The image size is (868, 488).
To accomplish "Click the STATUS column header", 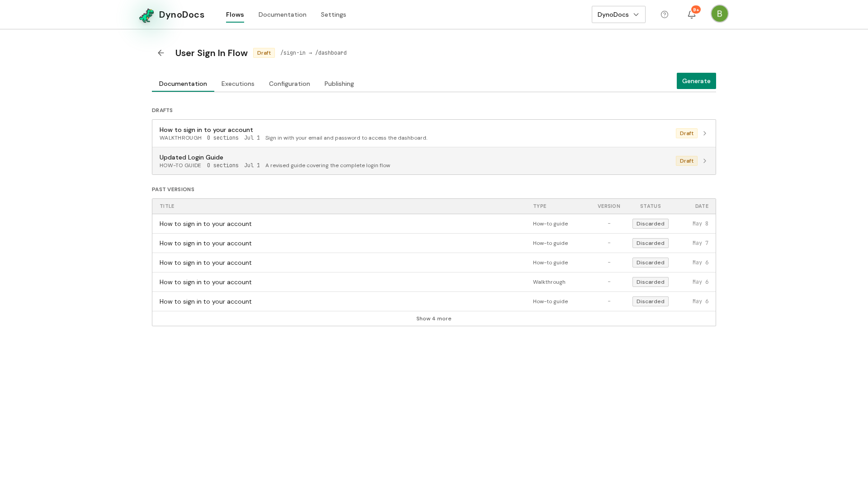I will coord(651,206).
